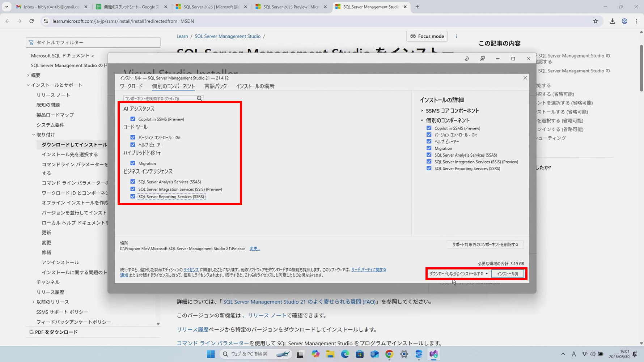Image resolution: width=644 pixels, height=362 pixels.
Task: Click the downloads icon in the browser toolbar
Action: [613, 21]
